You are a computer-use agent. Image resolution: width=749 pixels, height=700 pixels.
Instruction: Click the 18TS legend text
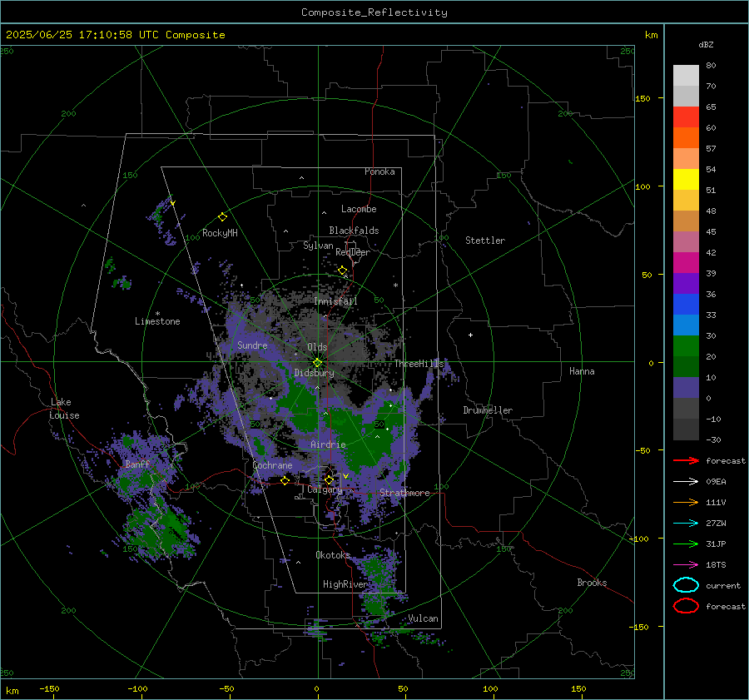(716, 565)
